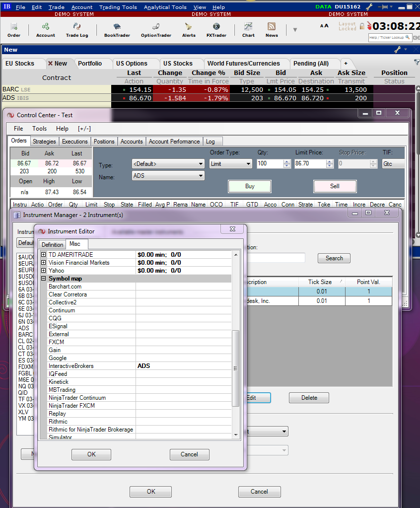Select the InteractiveBrokers symbol map row
Viewport: 420px width, 508px height.
point(139,366)
